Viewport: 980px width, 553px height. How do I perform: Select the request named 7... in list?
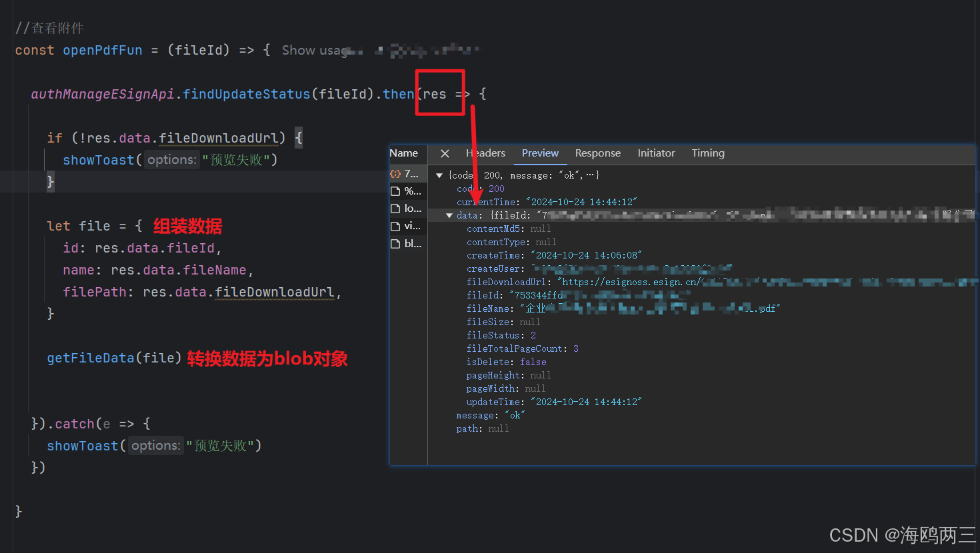tap(408, 174)
